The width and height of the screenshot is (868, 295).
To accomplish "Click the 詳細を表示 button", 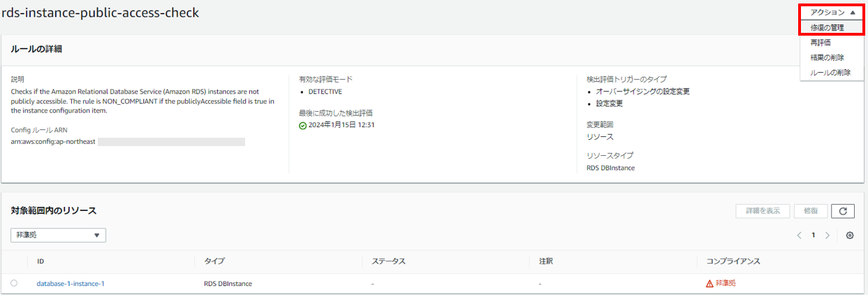I will click(763, 211).
